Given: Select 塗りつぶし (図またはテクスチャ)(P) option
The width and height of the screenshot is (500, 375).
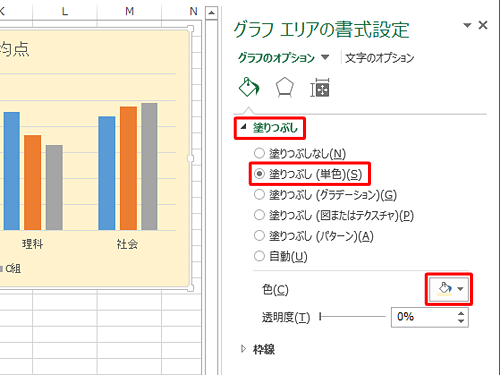Looking at the screenshot, I should click(334, 215).
